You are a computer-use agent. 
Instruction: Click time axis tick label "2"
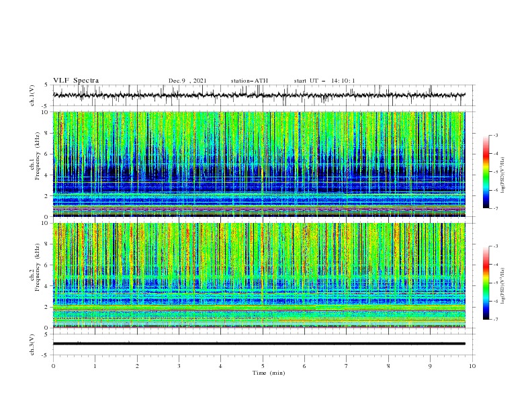coord(137,366)
